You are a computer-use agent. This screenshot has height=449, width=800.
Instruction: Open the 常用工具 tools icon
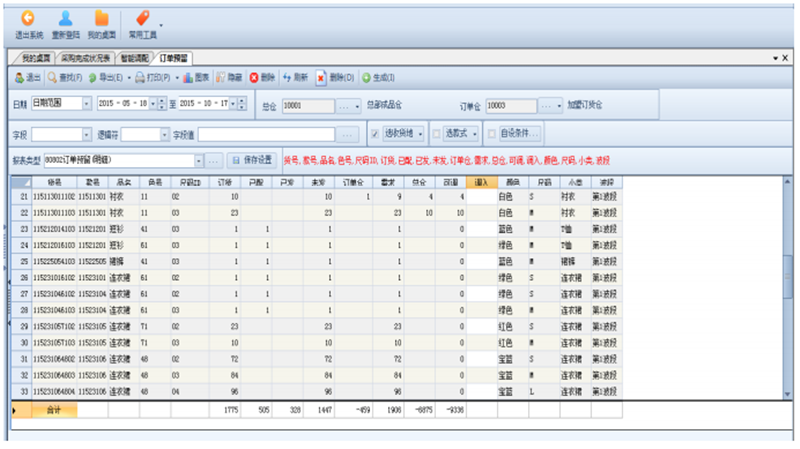(141, 19)
